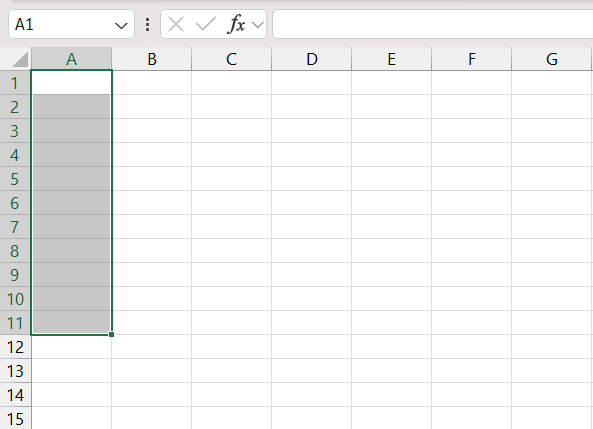Image resolution: width=593 pixels, height=429 pixels.
Task: Click the Enter checkmark formula bar icon
Action: click(206, 25)
